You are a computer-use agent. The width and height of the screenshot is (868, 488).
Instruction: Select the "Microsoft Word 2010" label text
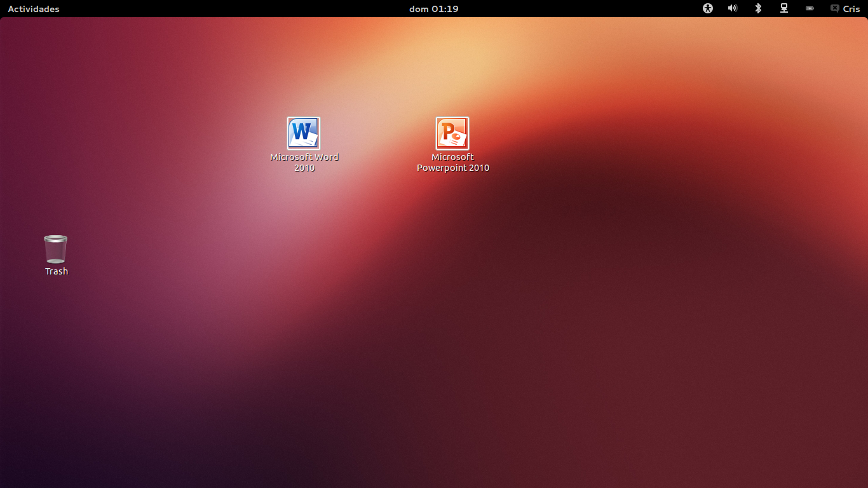tap(304, 163)
